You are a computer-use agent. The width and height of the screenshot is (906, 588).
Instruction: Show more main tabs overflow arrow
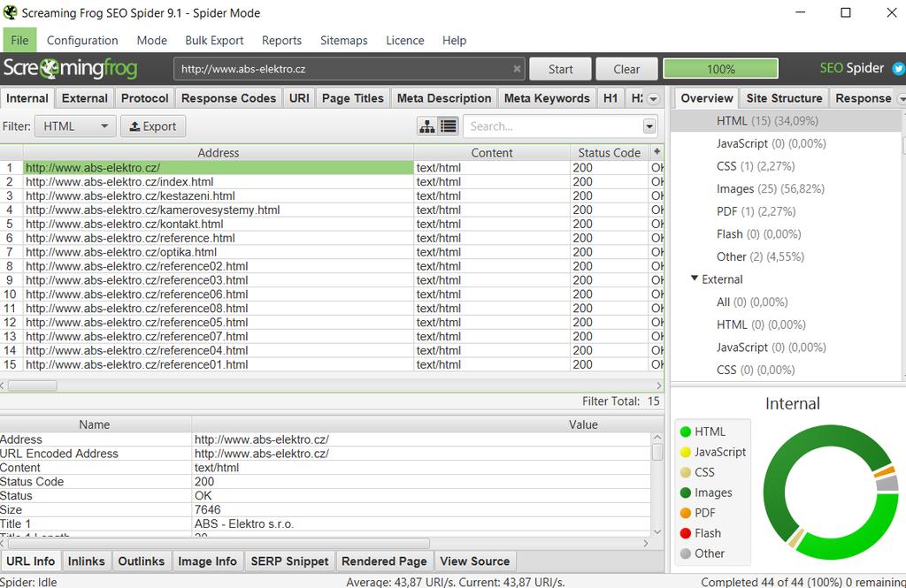[654, 99]
